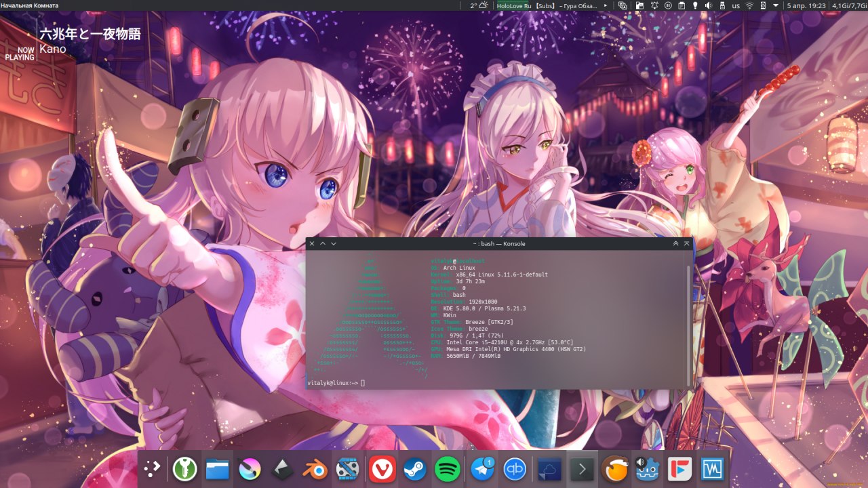The height and width of the screenshot is (488, 868).
Task: Open notifications bell in system tray
Action: coord(654,5)
